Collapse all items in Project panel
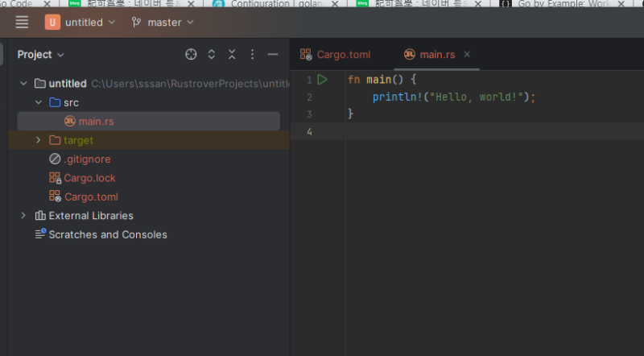The height and width of the screenshot is (356, 644). 232,55
